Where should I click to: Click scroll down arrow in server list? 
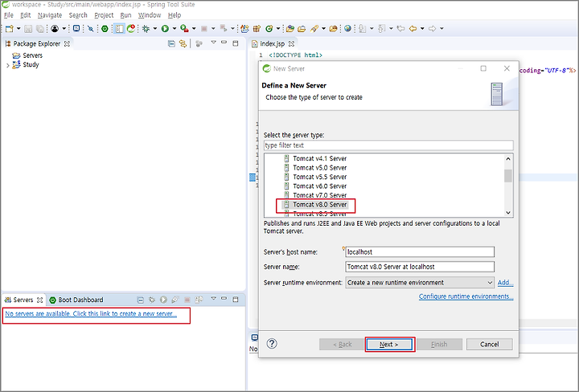508,212
